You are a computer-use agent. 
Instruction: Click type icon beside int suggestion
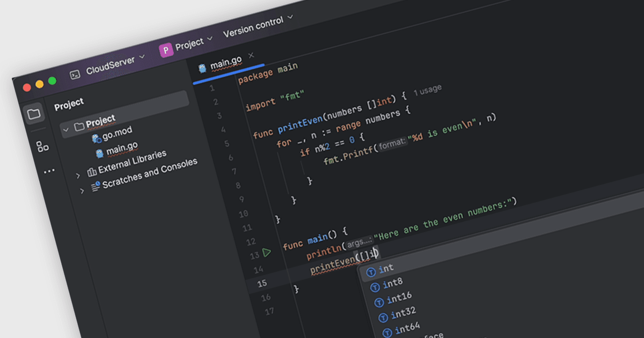click(371, 272)
